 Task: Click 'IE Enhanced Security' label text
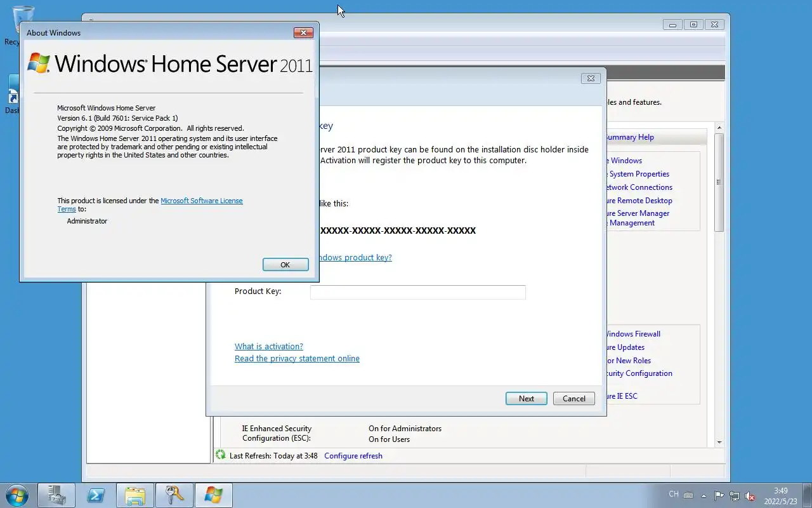point(277,429)
